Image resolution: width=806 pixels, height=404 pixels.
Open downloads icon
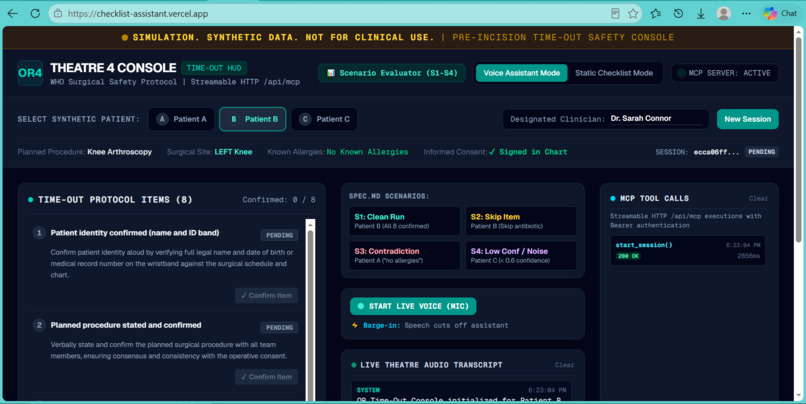[x=701, y=14]
